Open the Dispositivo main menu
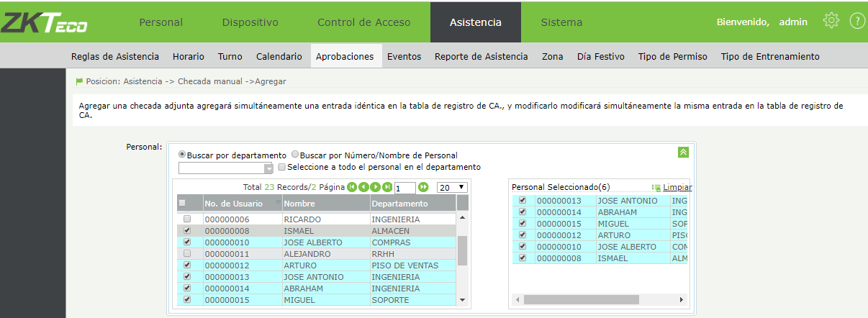868x318 pixels. click(x=250, y=22)
